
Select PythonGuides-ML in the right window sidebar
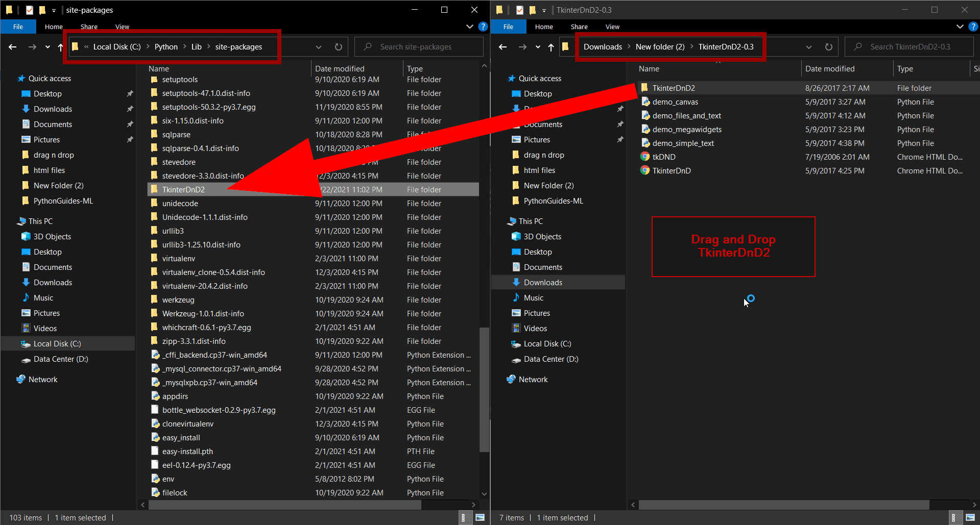pyautogui.click(x=553, y=201)
